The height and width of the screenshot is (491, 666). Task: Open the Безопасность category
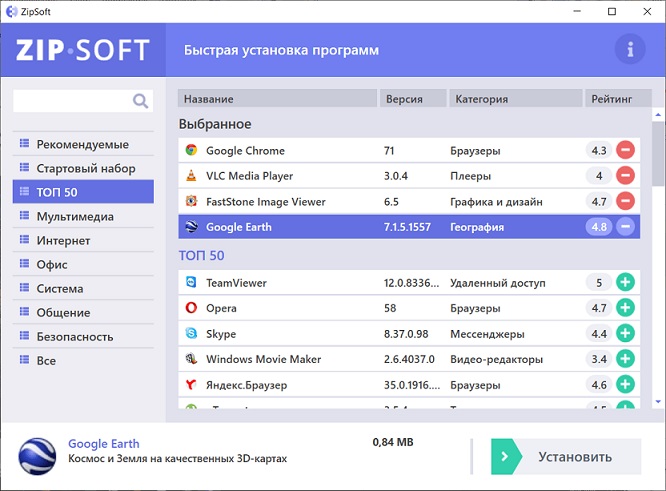click(83, 336)
